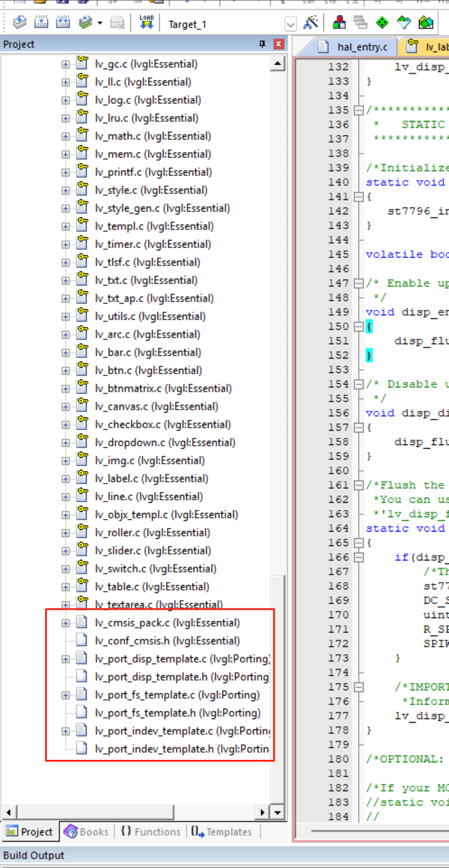Expand the lv_port_disp_template.c tree node

[x=66, y=659]
